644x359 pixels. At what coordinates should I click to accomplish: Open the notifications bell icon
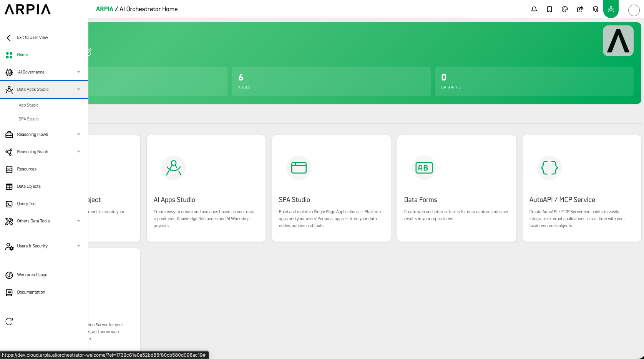pos(534,9)
